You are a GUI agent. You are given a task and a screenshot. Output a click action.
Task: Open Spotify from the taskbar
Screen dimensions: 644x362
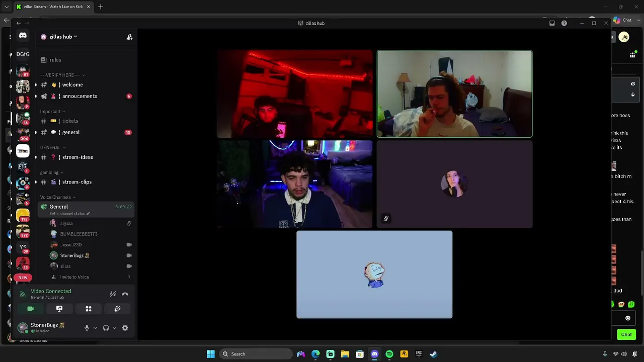[389, 354]
